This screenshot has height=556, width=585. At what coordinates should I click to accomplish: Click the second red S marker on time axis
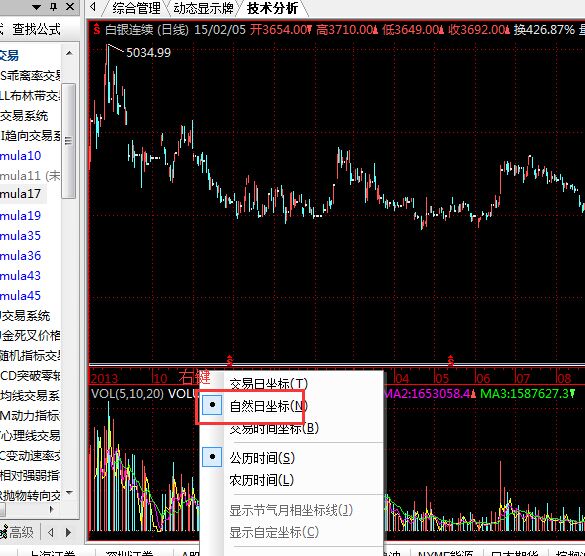click(451, 360)
